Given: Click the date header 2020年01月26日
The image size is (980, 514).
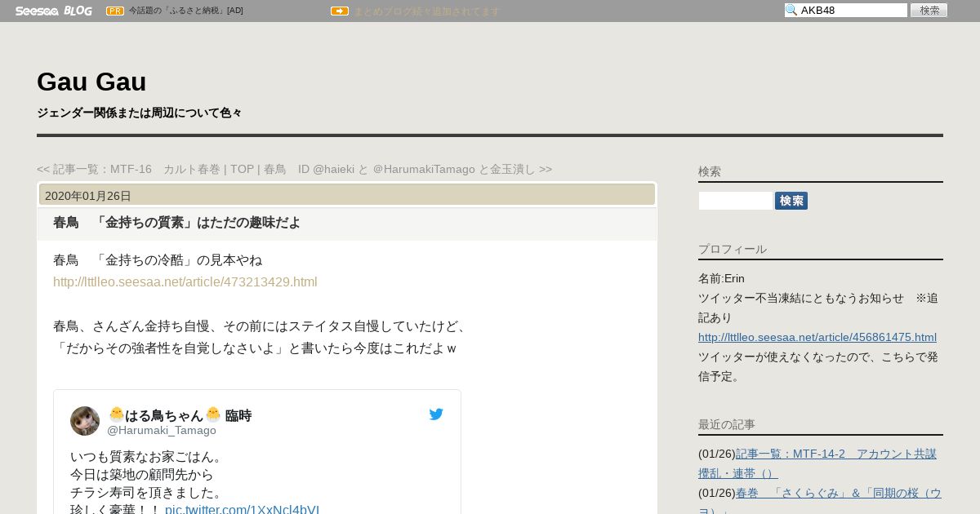Looking at the screenshot, I should [88, 196].
